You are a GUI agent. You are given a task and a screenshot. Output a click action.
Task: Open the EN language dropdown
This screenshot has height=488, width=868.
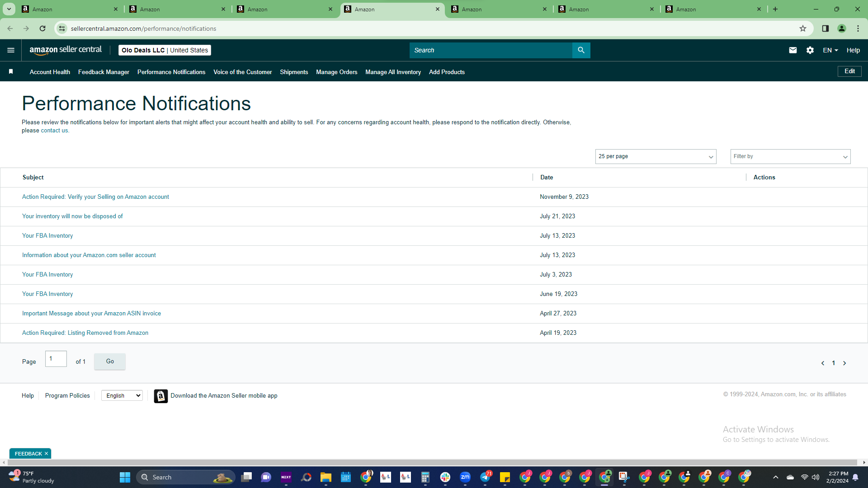coord(830,50)
